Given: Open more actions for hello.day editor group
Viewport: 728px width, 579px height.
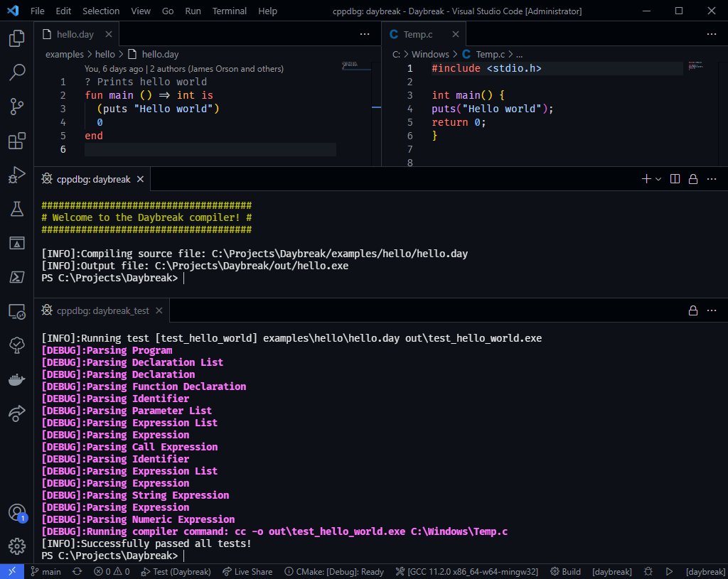Looking at the screenshot, I should pos(365,34).
